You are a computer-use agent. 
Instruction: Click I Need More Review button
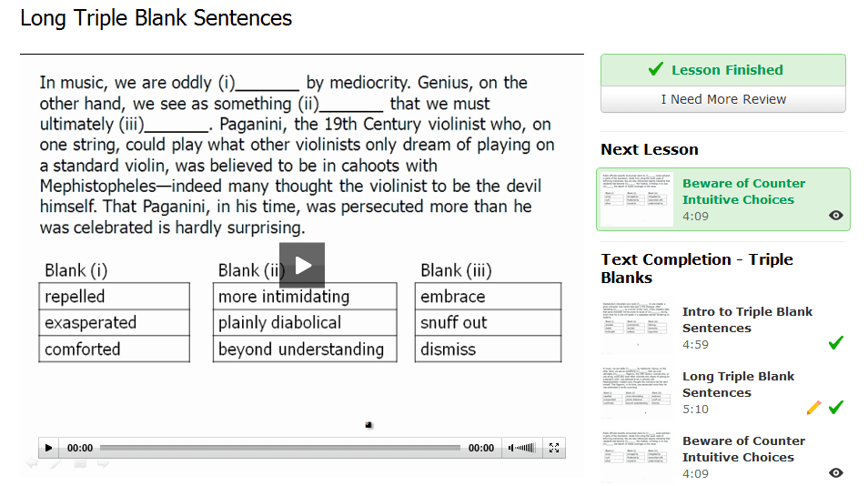[x=723, y=99]
